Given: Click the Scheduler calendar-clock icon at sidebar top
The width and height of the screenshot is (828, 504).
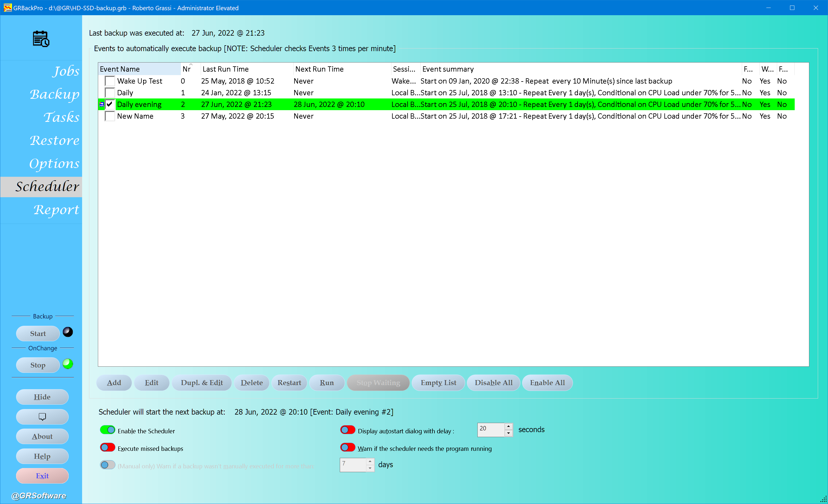Looking at the screenshot, I should click(x=40, y=39).
